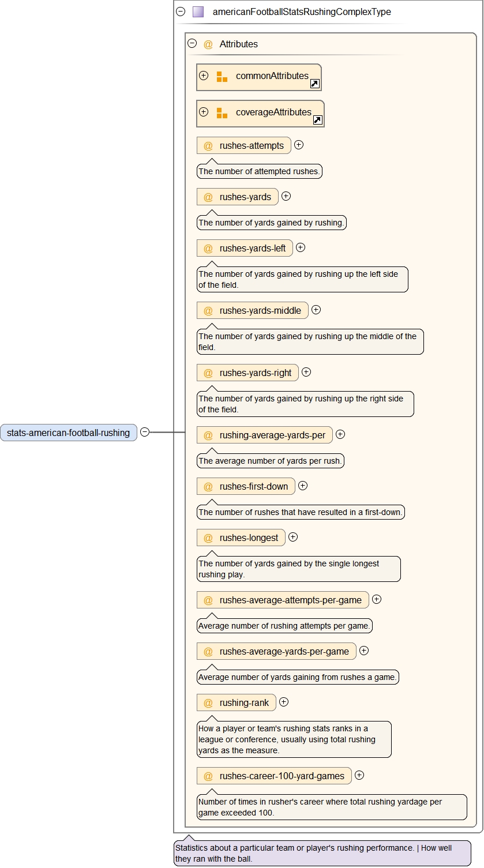Image resolution: width=484 pixels, height=868 pixels.
Task: Collapse the Attributes section
Action: [193, 43]
